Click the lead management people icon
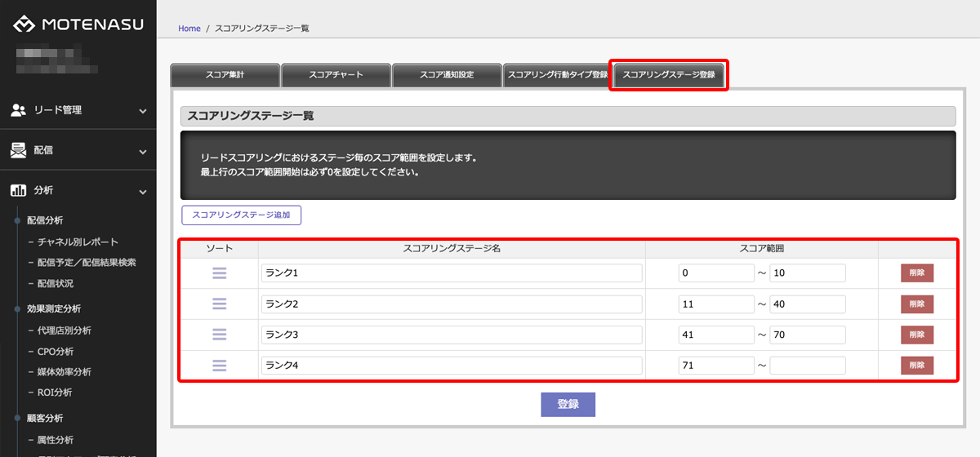This screenshot has height=457, width=980. [18, 110]
